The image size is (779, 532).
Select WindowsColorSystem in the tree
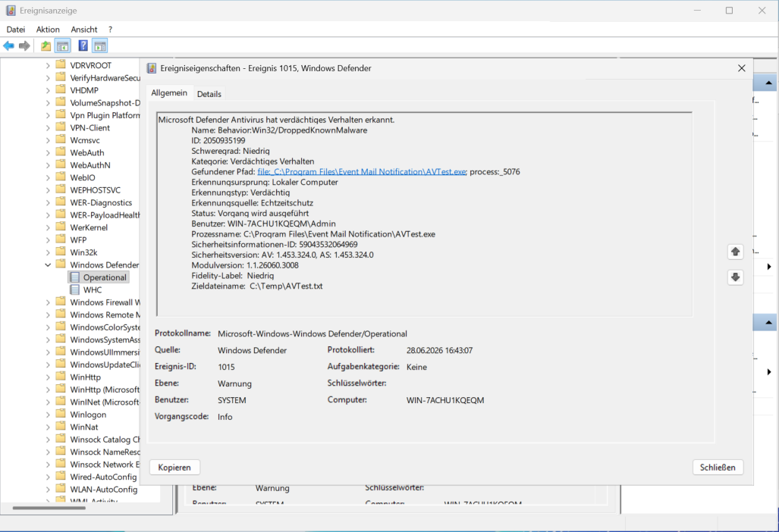point(105,327)
